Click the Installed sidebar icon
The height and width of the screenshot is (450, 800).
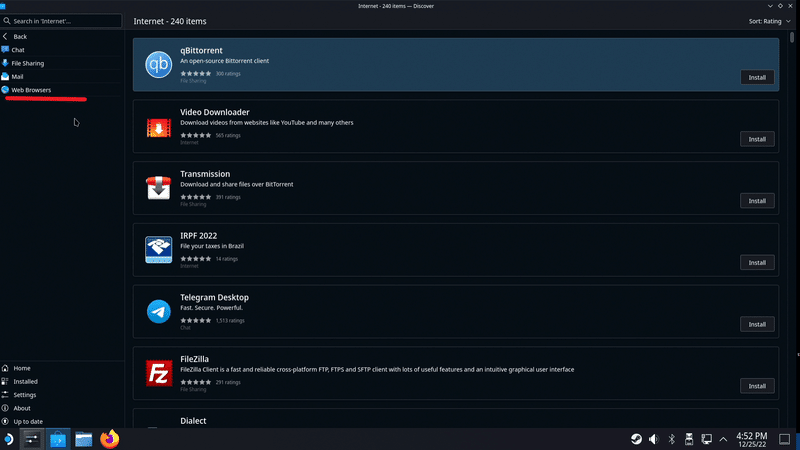coord(5,381)
